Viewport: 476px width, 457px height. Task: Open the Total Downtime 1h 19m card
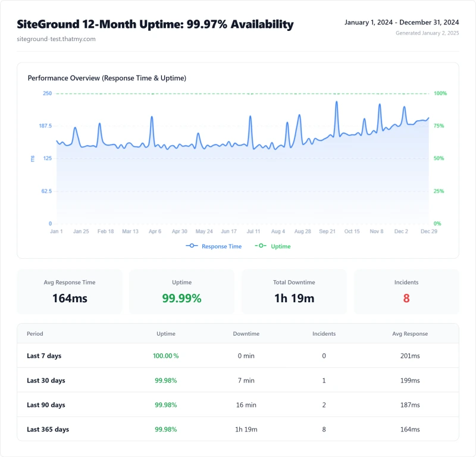[294, 292]
